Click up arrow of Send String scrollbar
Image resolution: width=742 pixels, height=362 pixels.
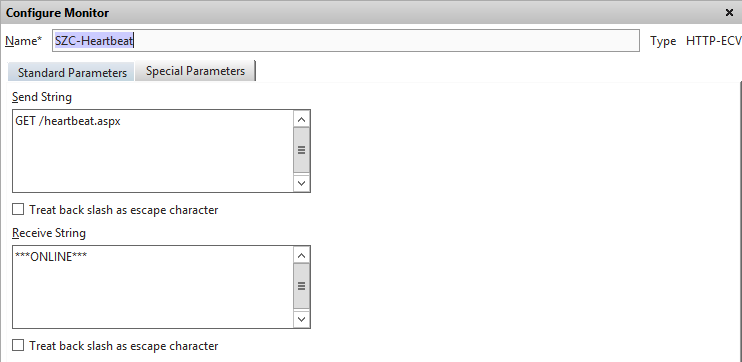click(301, 119)
